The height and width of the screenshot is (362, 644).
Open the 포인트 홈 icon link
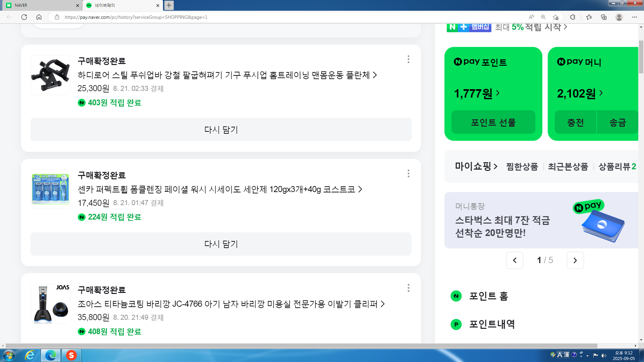pos(456,296)
